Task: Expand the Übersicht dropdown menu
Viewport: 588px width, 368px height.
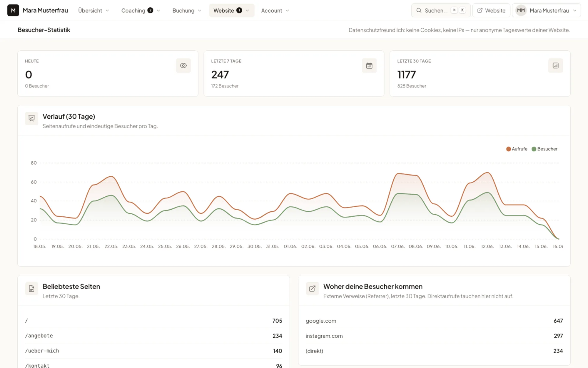Action: tap(94, 10)
